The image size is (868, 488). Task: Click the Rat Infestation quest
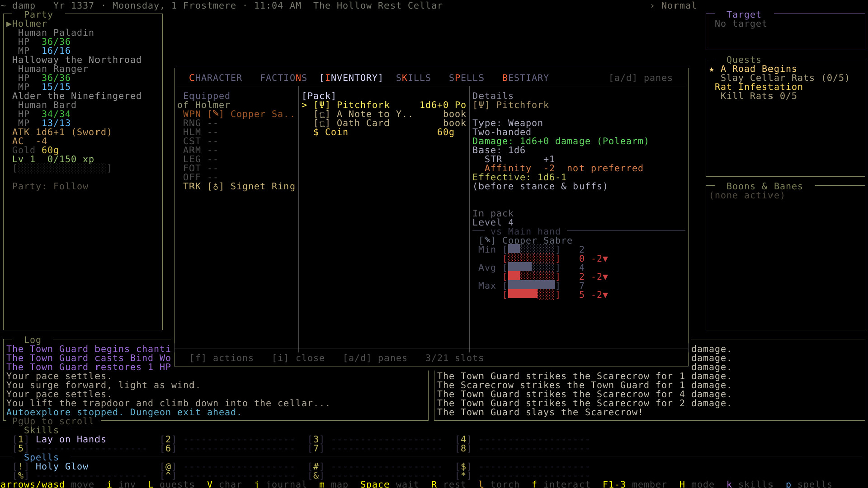pyautogui.click(x=759, y=87)
